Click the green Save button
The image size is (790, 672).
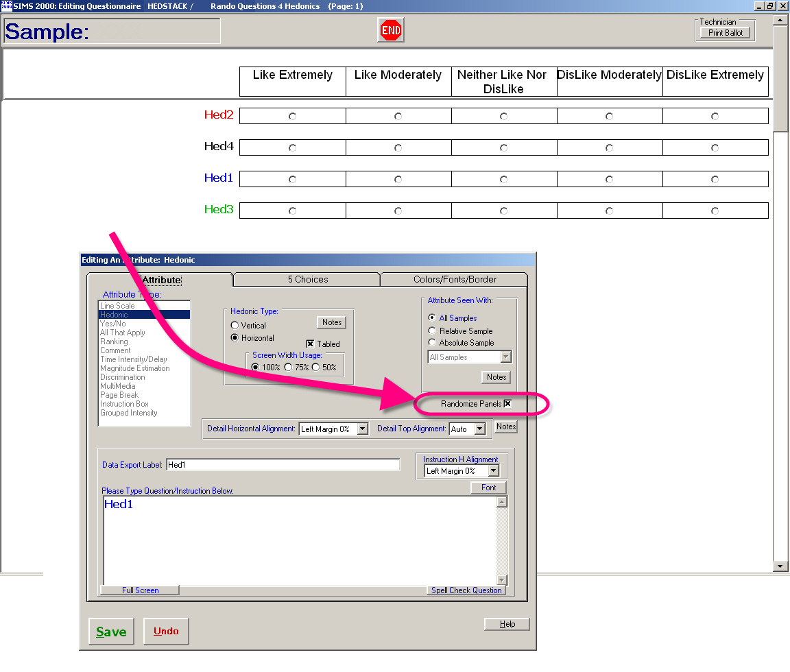[111, 631]
